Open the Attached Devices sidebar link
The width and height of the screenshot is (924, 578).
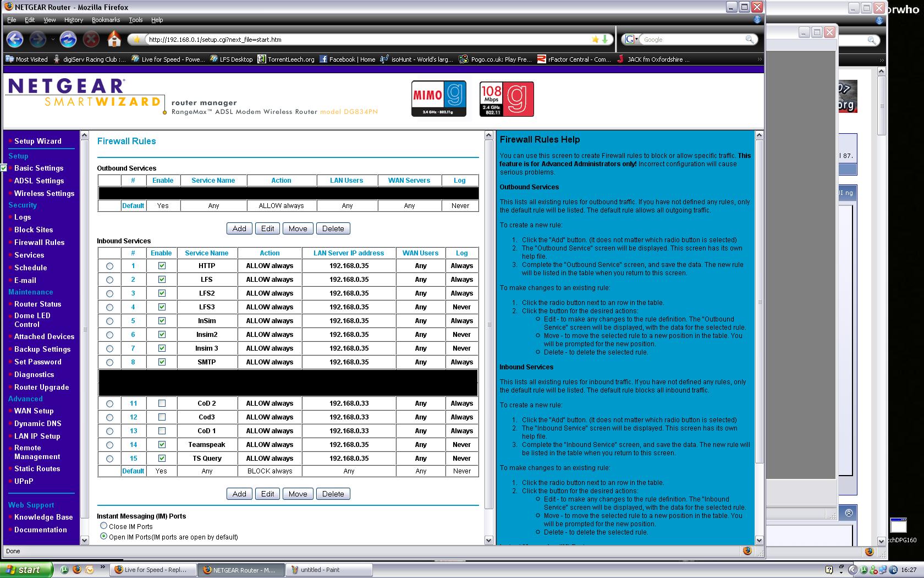(44, 336)
